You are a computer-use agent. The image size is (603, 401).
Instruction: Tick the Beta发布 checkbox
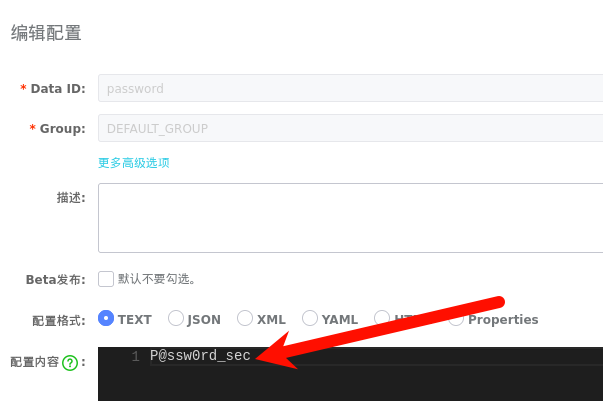click(x=106, y=279)
